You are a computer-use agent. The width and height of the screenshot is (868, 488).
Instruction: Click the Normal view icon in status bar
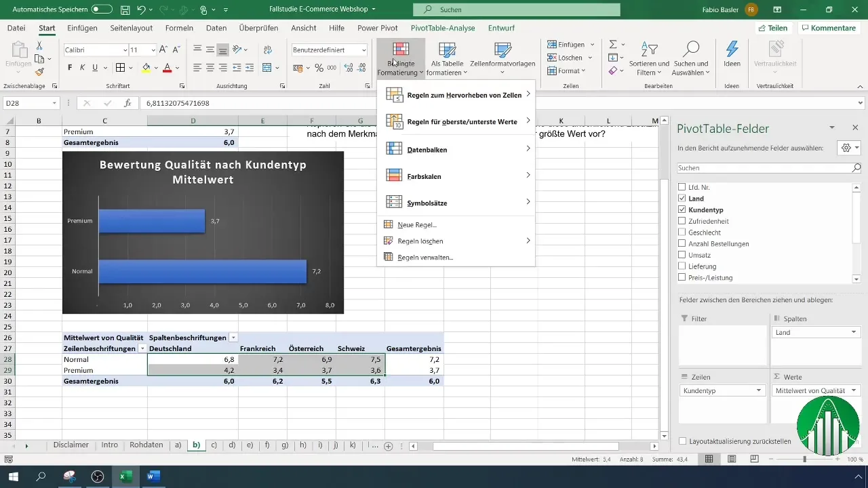(709, 459)
